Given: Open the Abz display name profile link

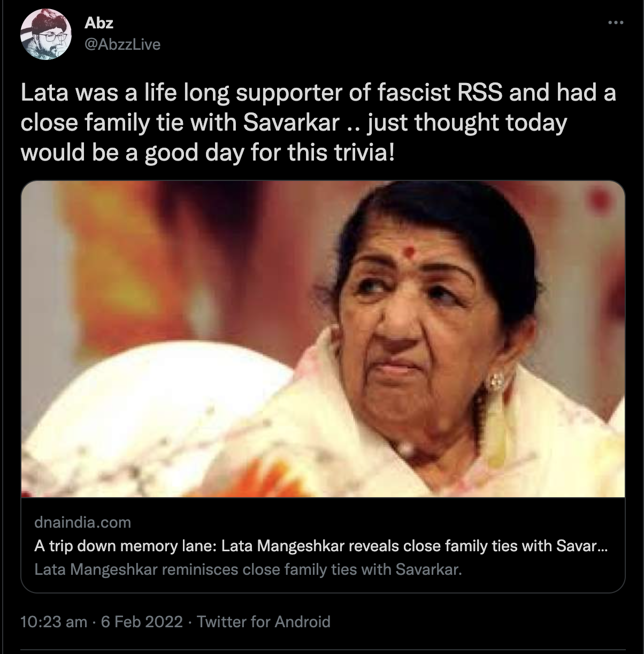Looking at the screenshot, I should [x=99, y=23].
